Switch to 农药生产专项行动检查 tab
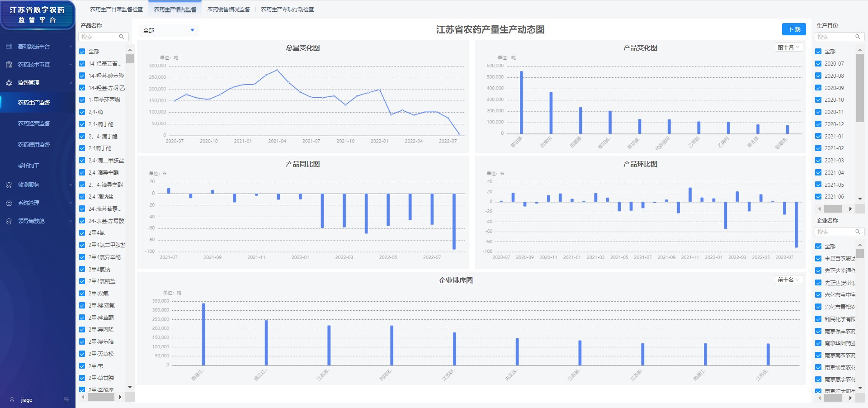This screenshot has width=868, height=408. [x=287, y=9]
